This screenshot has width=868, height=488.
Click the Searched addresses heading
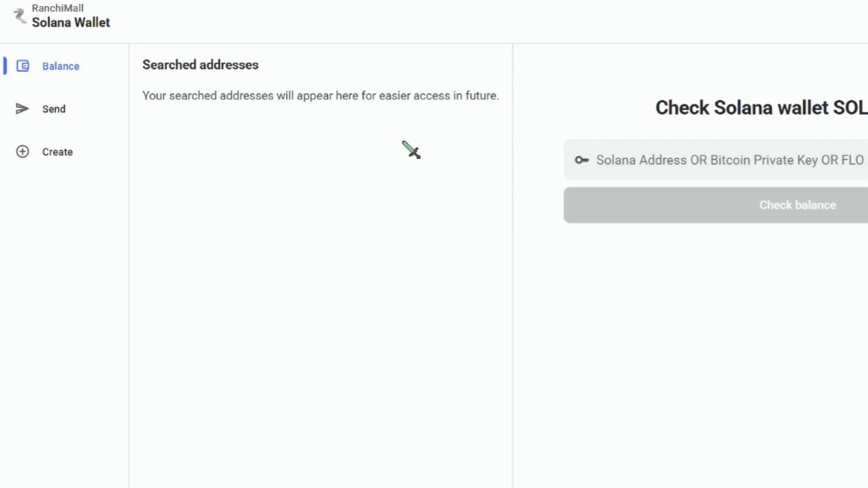200,65
